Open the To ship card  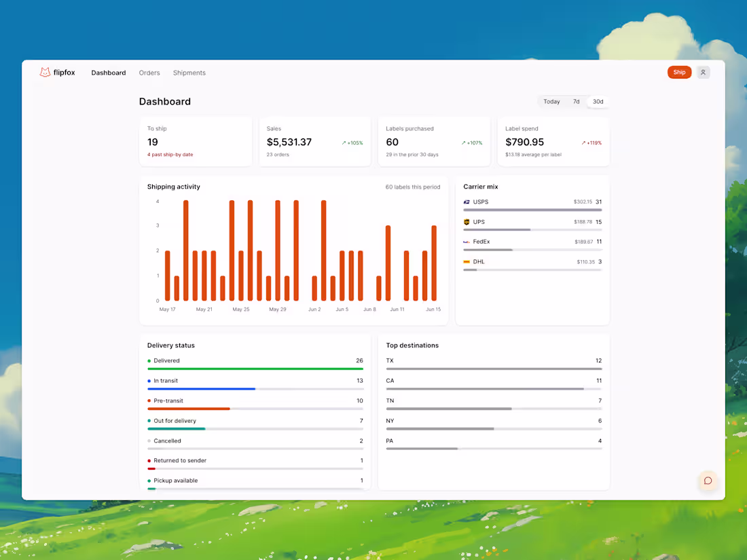[196, 141]
